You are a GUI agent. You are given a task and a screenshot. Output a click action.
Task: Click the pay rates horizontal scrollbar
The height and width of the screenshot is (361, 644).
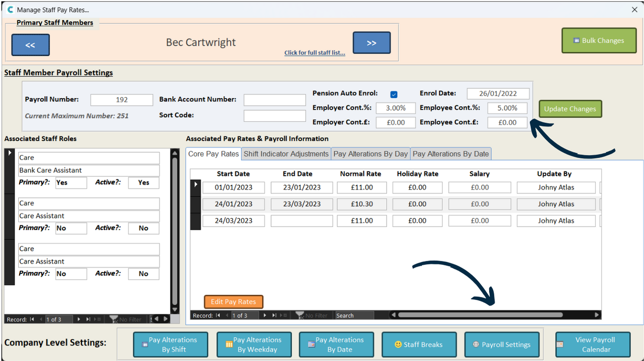coord(480,315)
